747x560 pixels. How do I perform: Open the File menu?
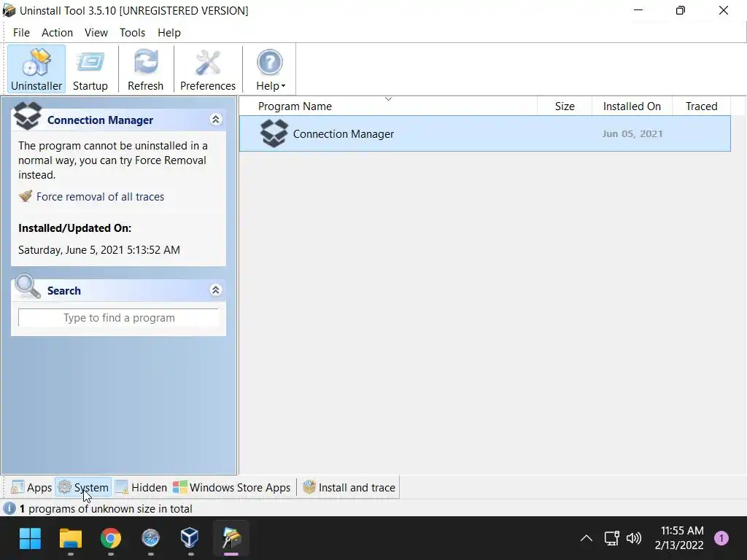pos(21,32)
